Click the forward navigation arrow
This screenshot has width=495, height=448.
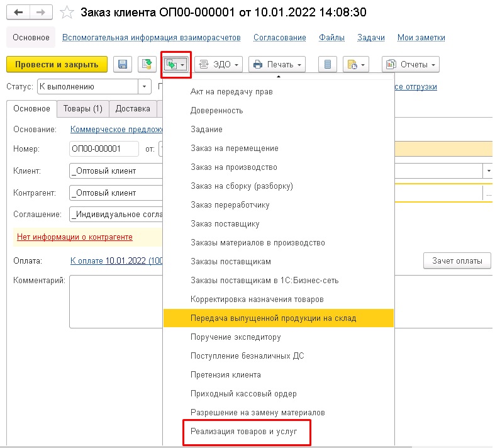coord(40,13)
